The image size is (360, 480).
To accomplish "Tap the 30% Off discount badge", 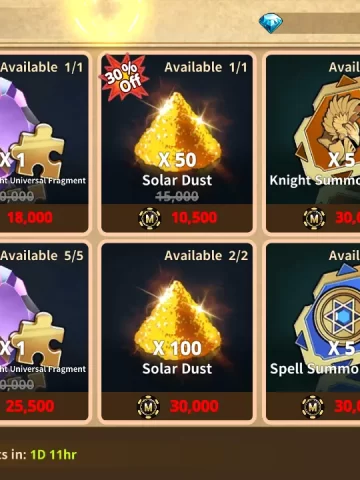I will coord(124,76).
